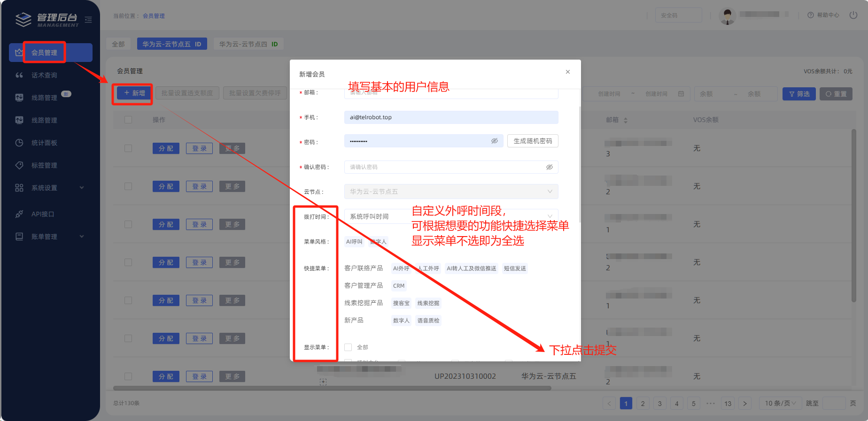Click the horizontal table scrollbar
Image resolution: width=868 pixels, height=421 pixels.
tap(333, 389)
